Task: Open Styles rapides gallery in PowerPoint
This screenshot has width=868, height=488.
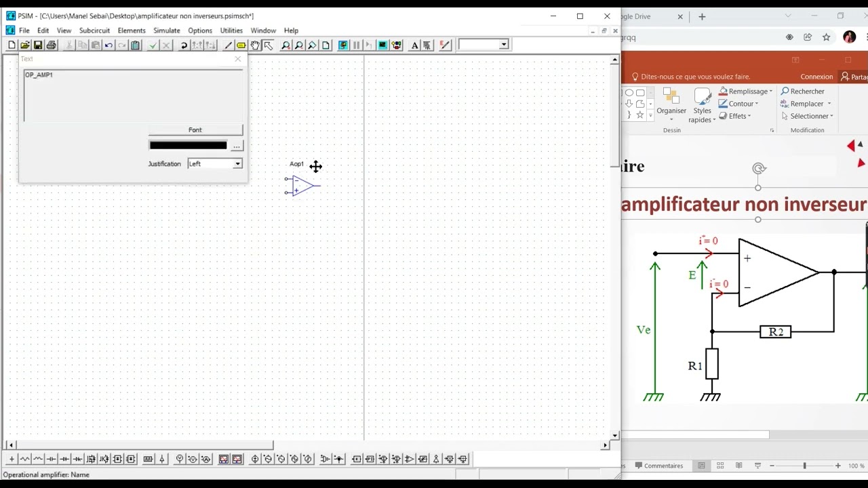Action: pos(703,106)
